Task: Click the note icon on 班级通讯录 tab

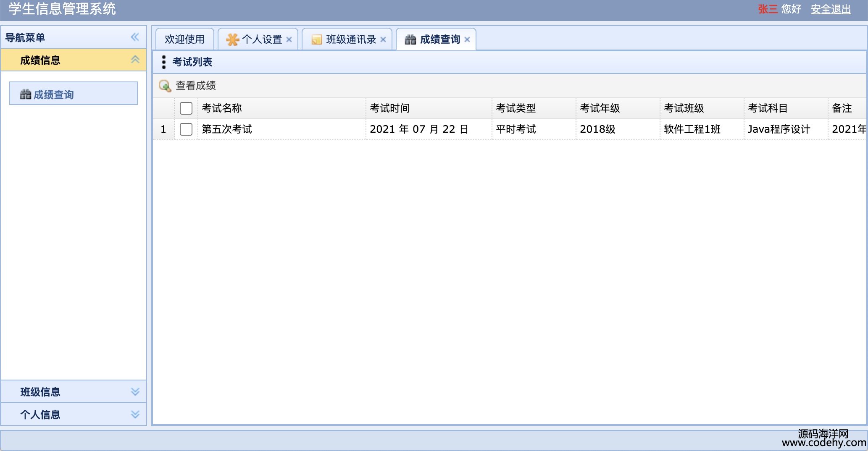Action: tap(316, 39)
